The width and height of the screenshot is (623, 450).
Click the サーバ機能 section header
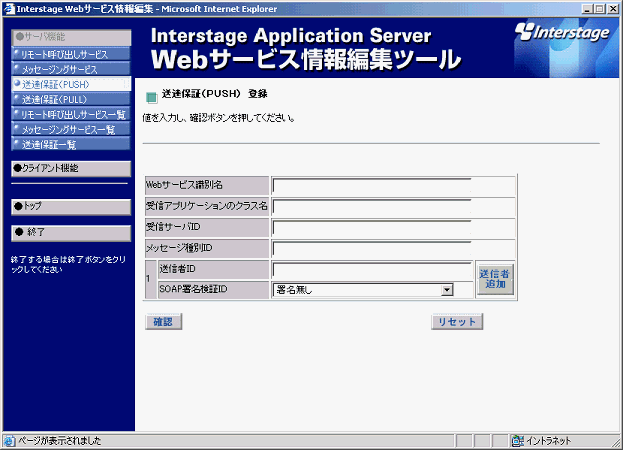pos(71,37)
